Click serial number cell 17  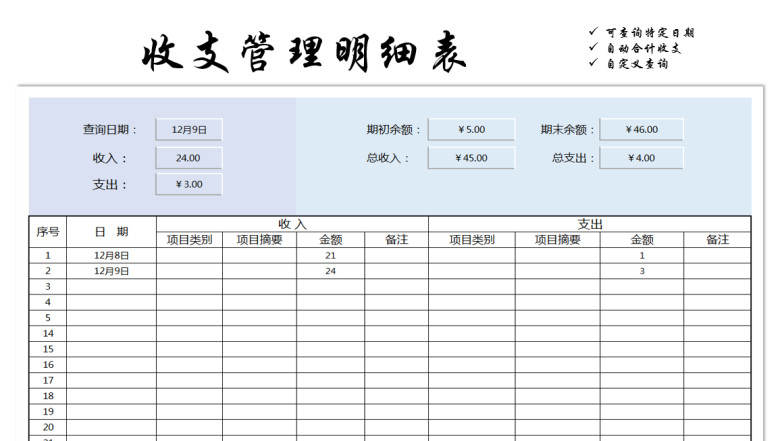(x=48, y=380)
